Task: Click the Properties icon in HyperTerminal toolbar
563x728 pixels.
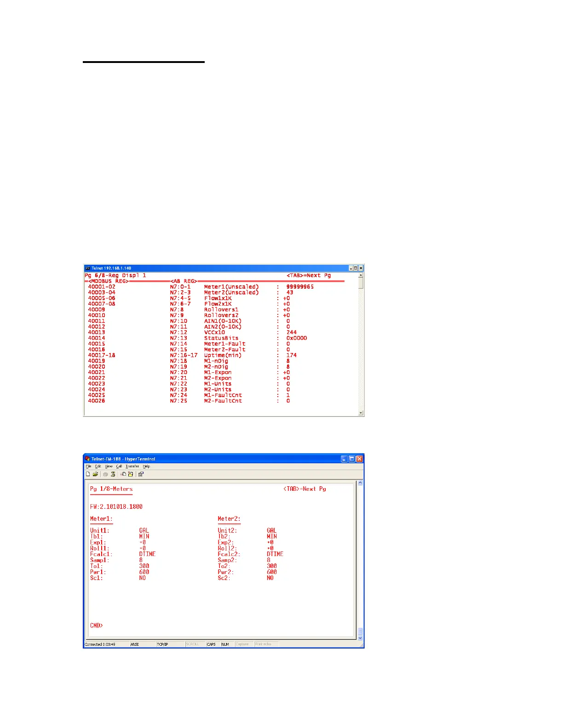Action: [x=141, y=474]
